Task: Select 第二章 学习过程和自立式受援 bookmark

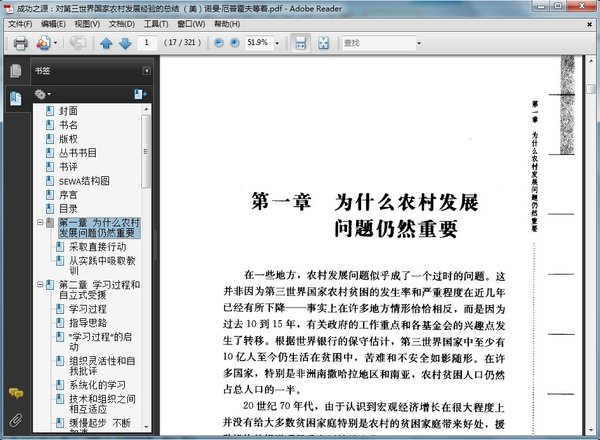Action: pos(99,290)
